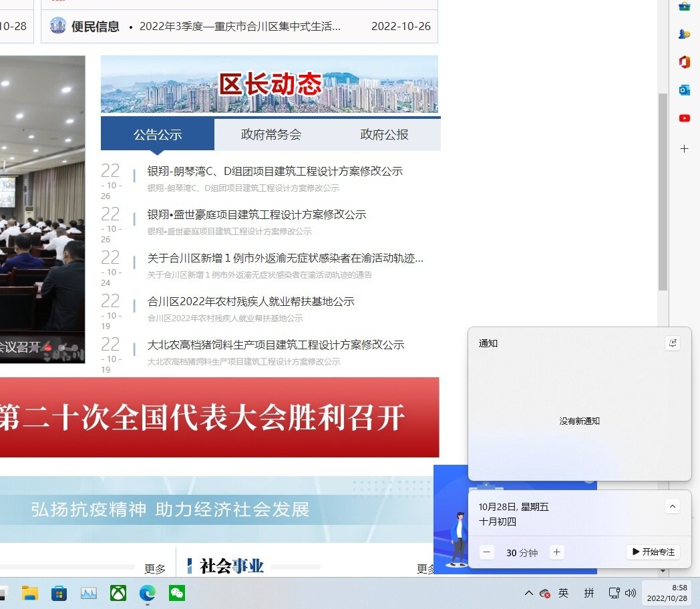
Task: Open YouTube from the Edge sidebar
Action: [684, 118]
